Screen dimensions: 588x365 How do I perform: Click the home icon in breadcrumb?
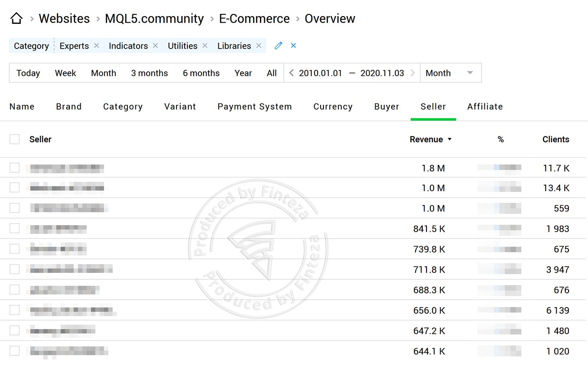pyautogui.click(x=16, y=18)
